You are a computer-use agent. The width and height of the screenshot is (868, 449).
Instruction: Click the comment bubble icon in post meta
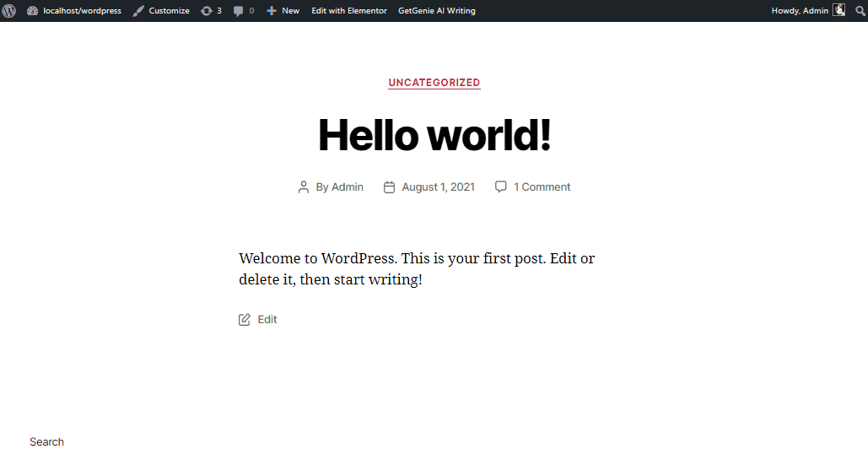[500, 187]
